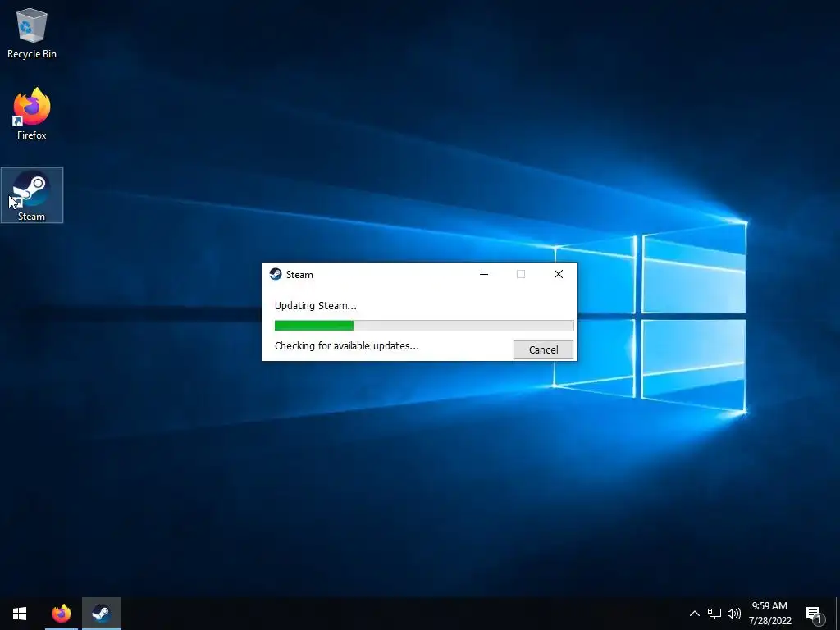Select the Steam desktop shortcut
The height and width of the screenshot is (630, 840).
(x=32, y=195)
